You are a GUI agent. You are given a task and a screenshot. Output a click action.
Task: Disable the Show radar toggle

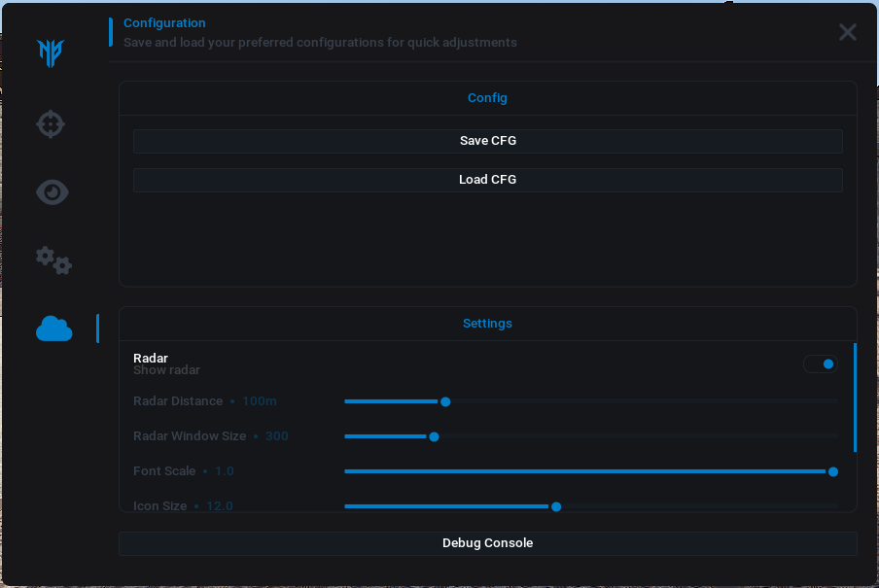pos(821,364)
